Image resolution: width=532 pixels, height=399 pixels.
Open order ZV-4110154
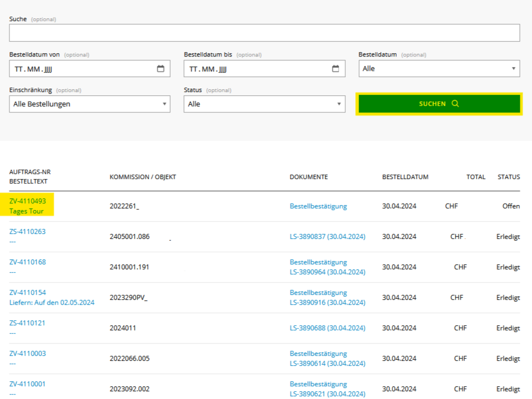[x=28, y=293]
